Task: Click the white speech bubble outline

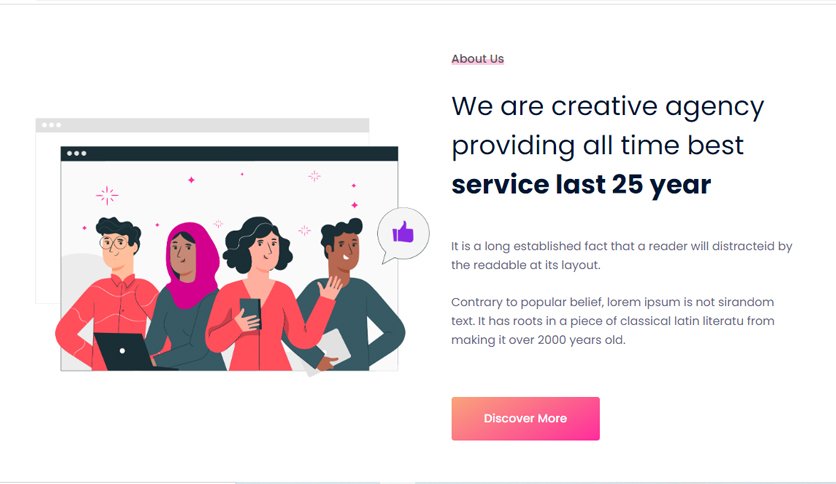Action: (403, 235)
